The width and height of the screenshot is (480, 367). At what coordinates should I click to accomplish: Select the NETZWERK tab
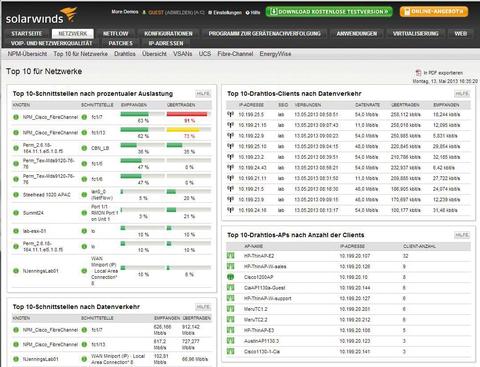[x=73, y=34]
